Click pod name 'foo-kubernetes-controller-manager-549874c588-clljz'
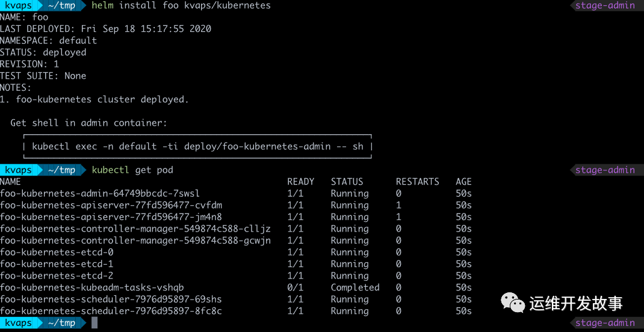The height and width of the screenshot is (332, 644). (x=135, y=229)
